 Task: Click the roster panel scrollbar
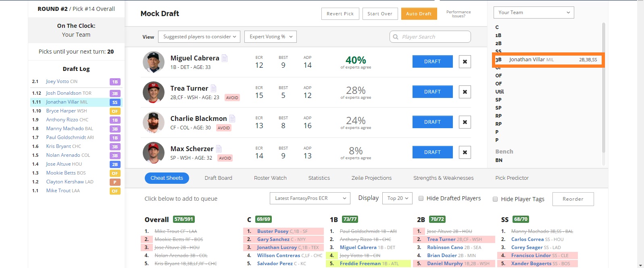604,87
